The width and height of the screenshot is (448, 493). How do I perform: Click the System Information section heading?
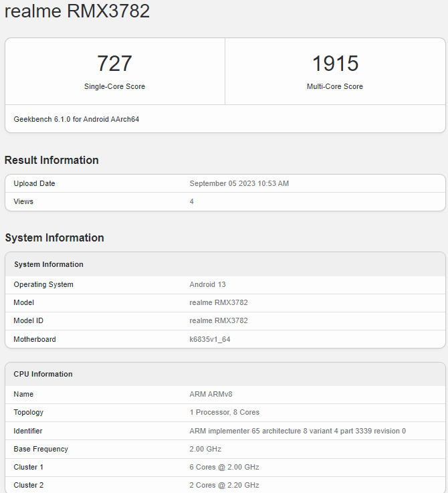click(x=54, y=237)
